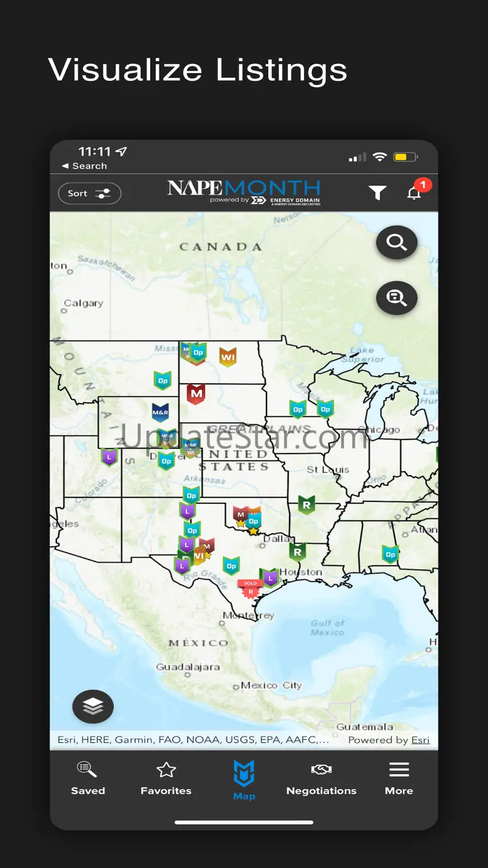This screenshot has height=868, width=488.
Task: Select green R marker south of St Louis
Action: pyautogui.click(x=306, y=504)
